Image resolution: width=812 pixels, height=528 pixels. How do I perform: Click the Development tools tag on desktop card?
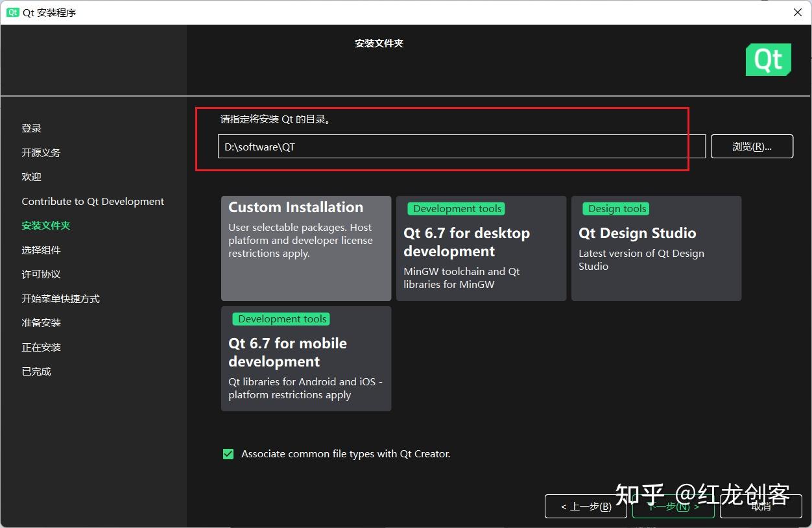coord(456,208)
